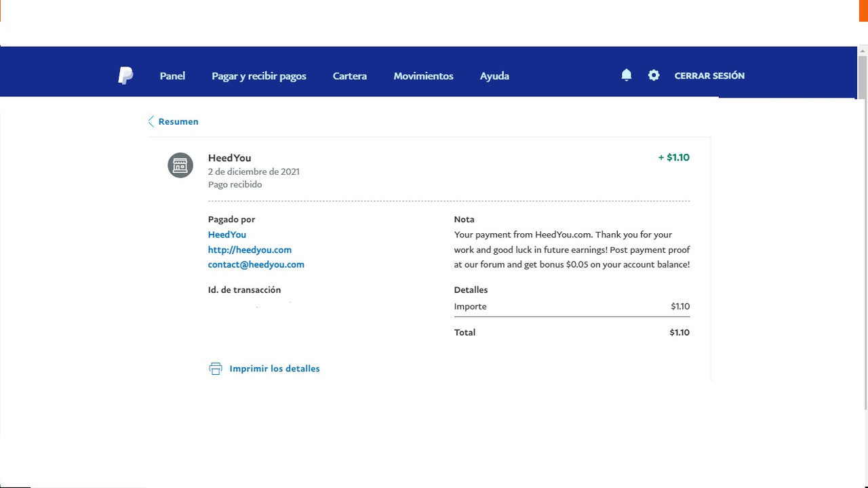The height and width of the screenshot is (488, 868).
Task: Open the Movimientos menu item
Action: [424, 76]
